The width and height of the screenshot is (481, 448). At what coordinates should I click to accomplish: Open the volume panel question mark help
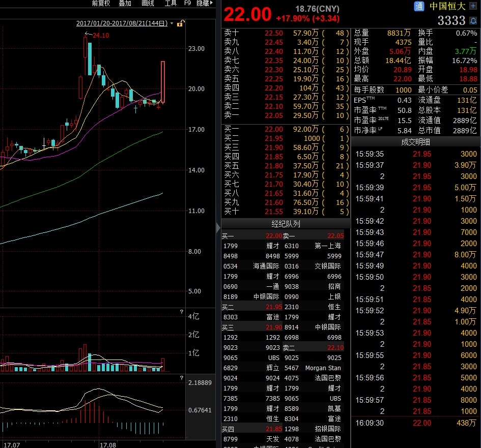pos(182,312)
